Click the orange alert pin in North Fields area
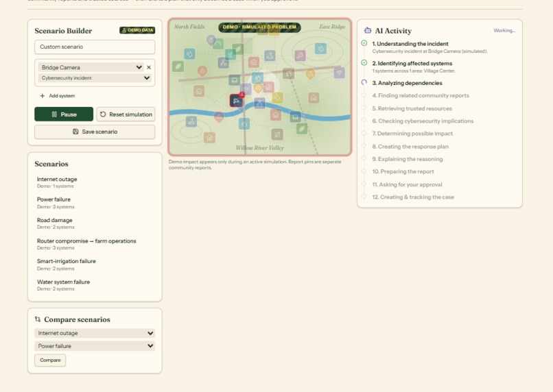This screenshot has height=392, width=553. [202, 71]
